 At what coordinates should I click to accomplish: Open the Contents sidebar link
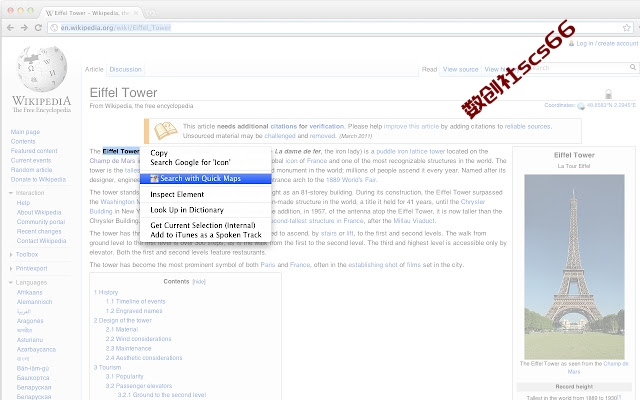(x=23, y=141)
